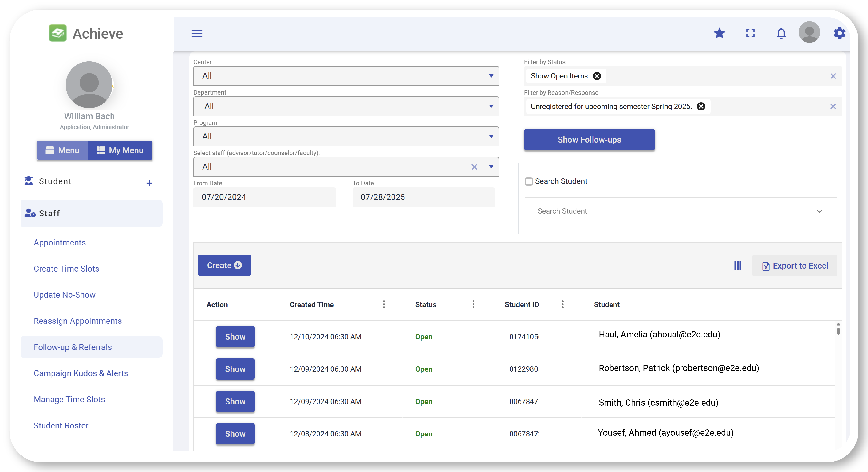Click Export to Excel button
868x472 pixels.
[795, 266]
